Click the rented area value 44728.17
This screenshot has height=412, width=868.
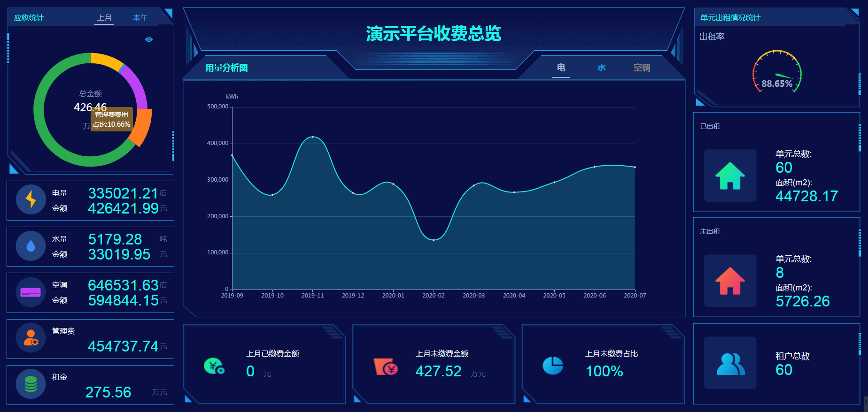pos(807,196)
